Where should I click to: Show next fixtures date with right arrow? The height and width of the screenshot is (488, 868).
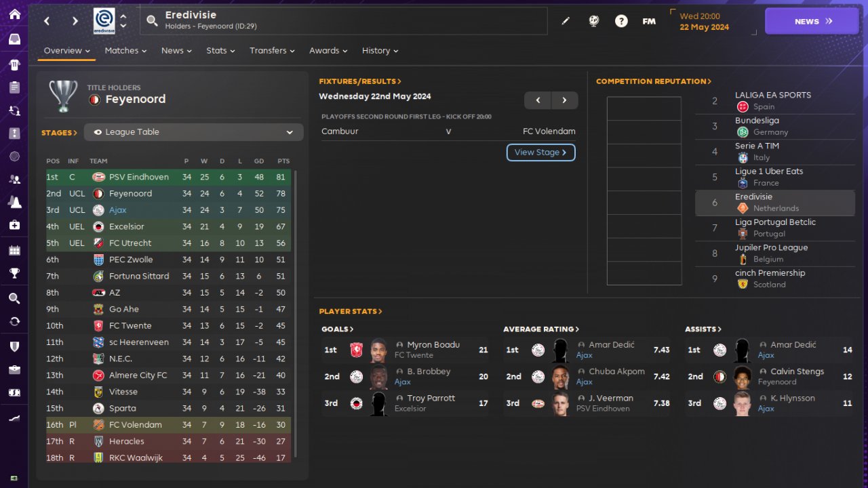[564, 100]
